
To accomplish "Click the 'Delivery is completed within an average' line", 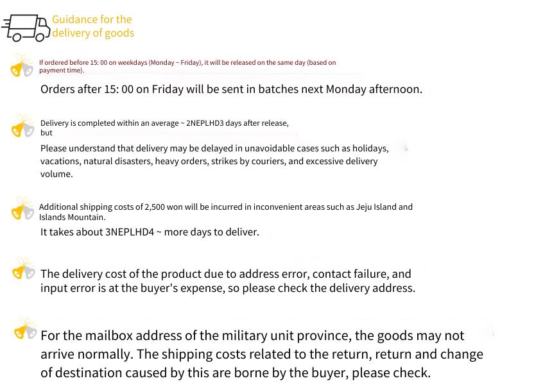I will pyautogui.click(x=164, y=123).
